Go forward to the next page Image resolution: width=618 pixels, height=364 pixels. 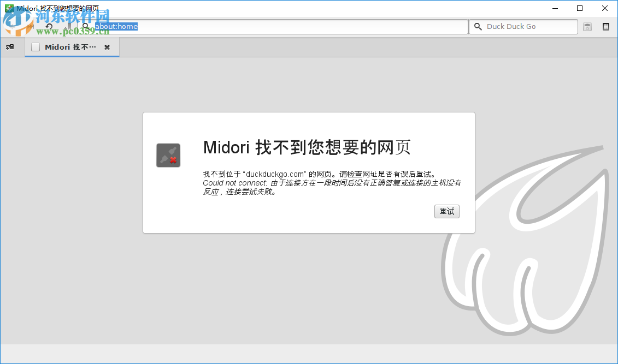tap(31, 26)
